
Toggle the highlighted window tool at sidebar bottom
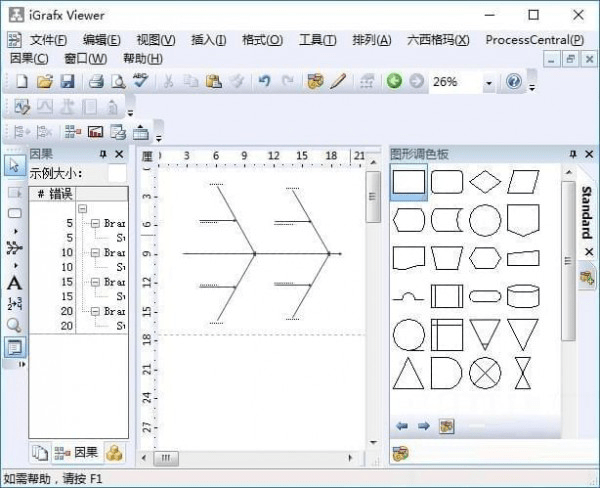(15, 348)
